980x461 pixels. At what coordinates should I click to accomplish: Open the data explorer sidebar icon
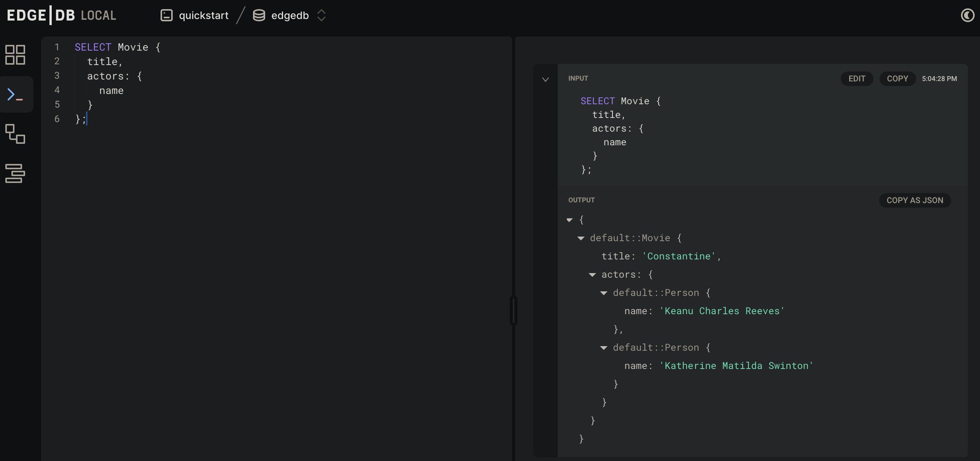pyautogui.click(x=15, y=173)
